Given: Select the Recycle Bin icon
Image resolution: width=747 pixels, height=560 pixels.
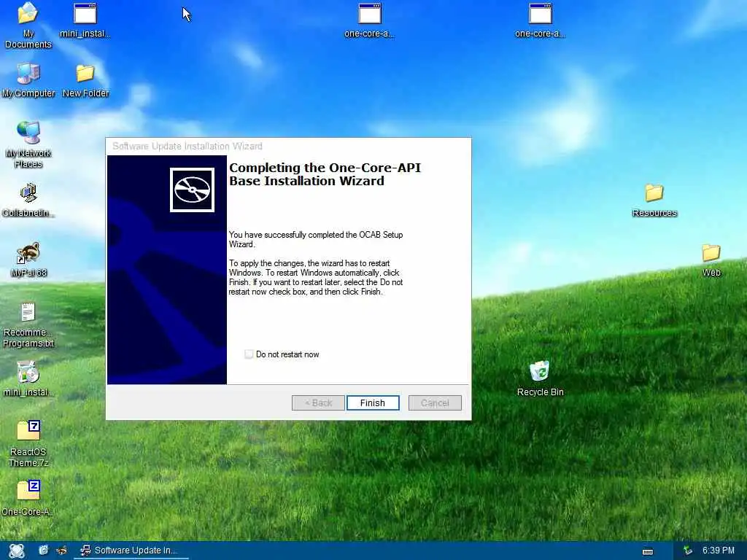Looking at the screenshot, I should (540, 378).
